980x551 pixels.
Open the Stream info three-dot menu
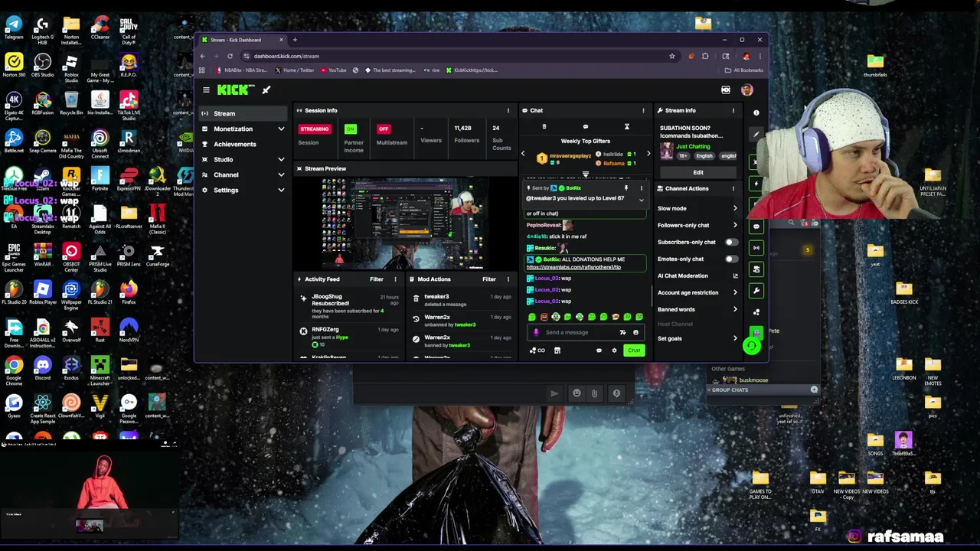(x=733, y=111)
